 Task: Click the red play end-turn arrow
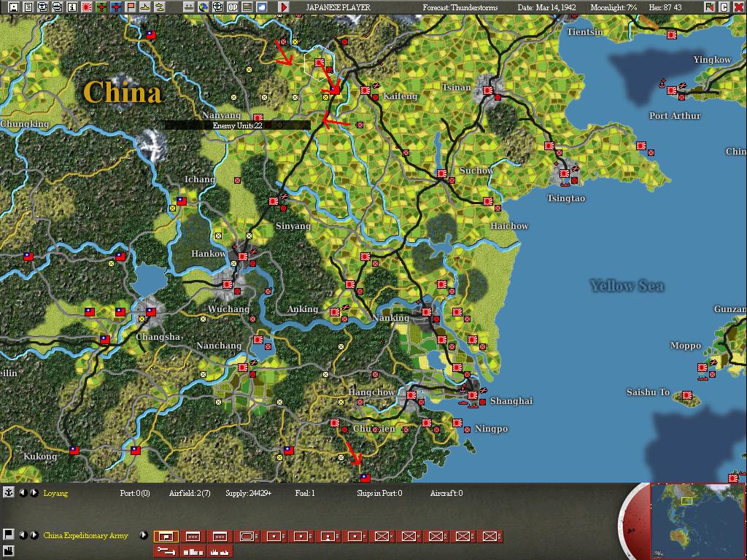point(284,7)
